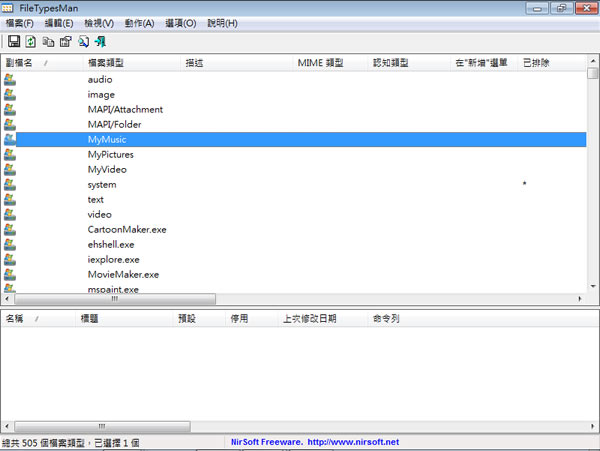Click the icon beside the image row
The image size is (600, 451).
tap(10, 94)
